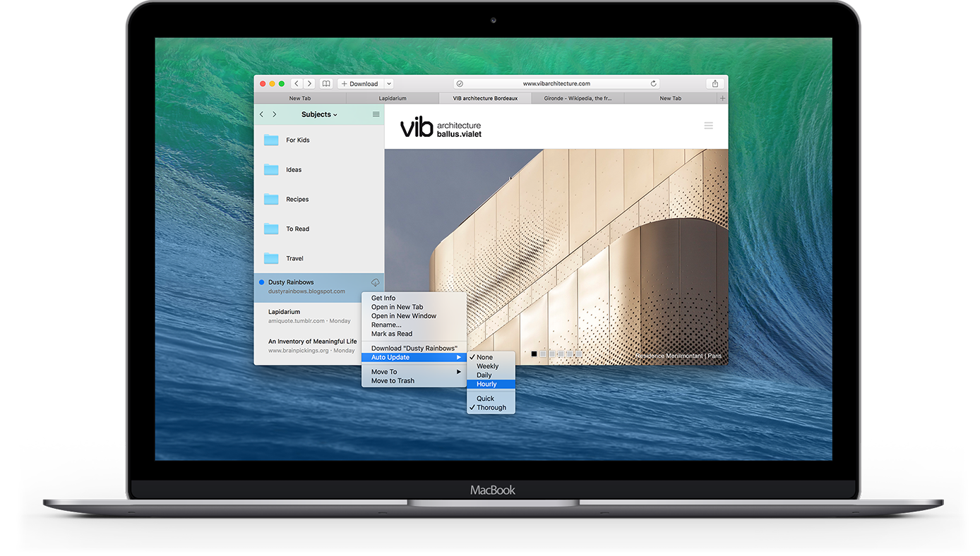
Task: Click the Download button in the toolbar
Action: pyautogui.click(x=361, y=83)
